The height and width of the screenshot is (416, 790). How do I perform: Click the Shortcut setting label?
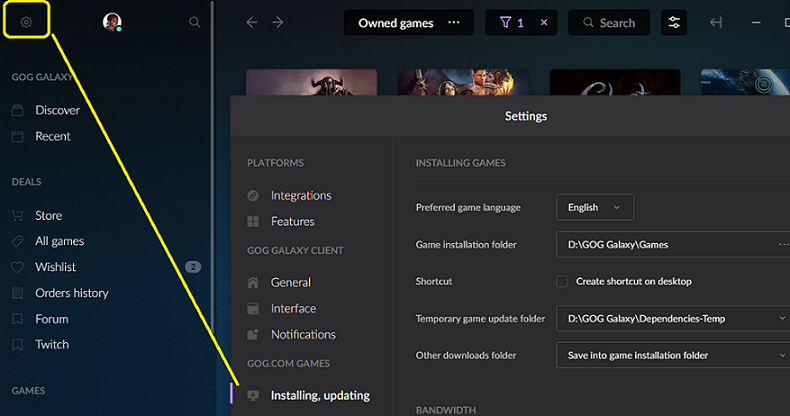click(x=434, y=281)
